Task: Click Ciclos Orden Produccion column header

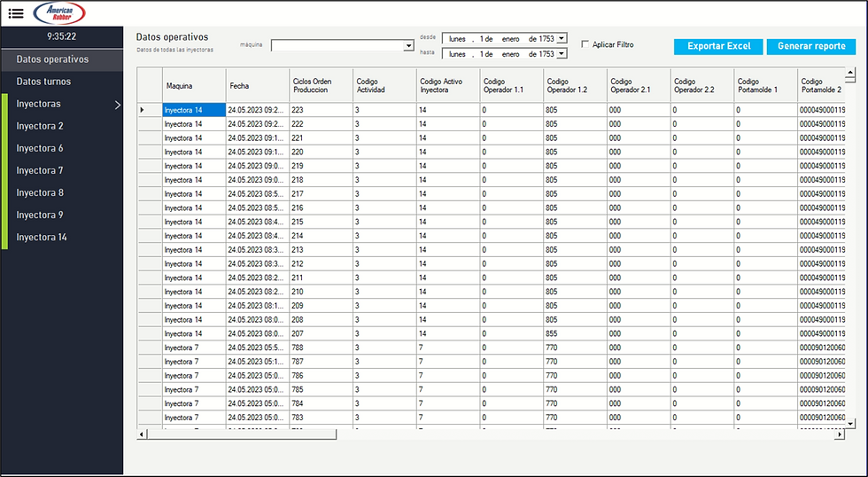Action: pos(321,86)
